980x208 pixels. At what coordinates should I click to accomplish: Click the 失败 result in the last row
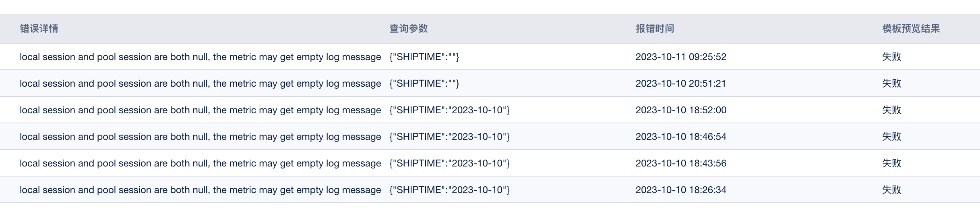[x=892, y=190]
